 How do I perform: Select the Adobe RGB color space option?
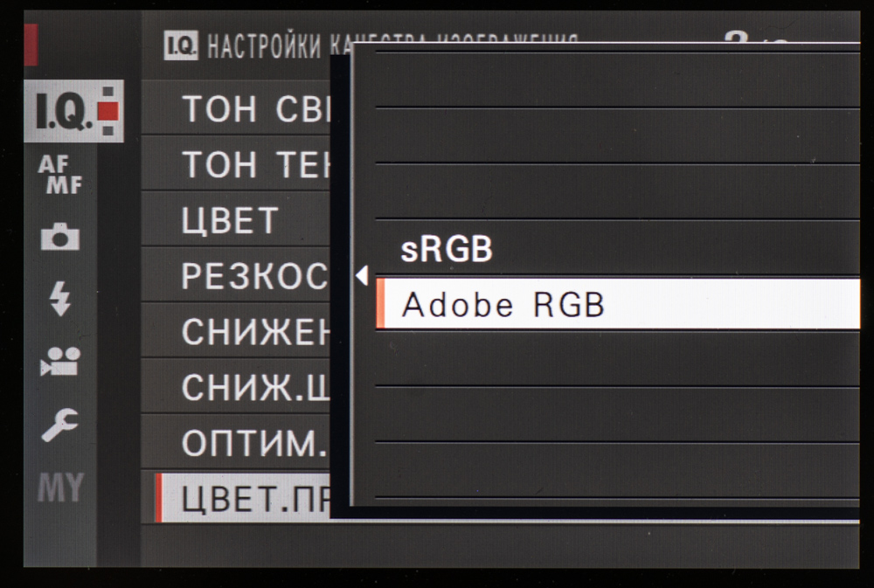[618, 304]
